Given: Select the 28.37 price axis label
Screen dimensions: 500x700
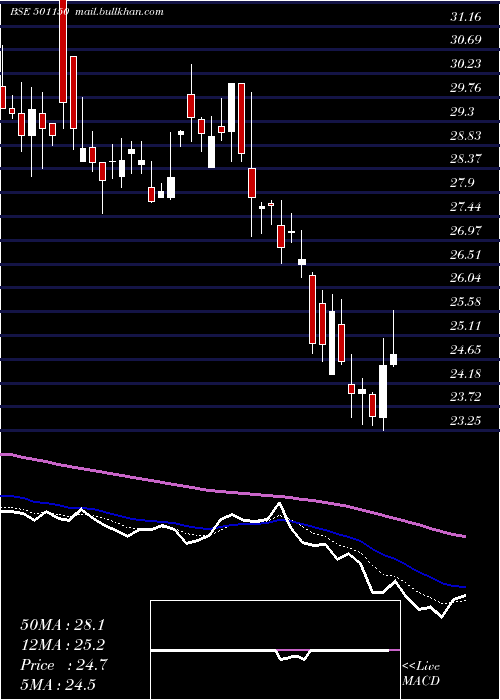Looking at the screenshot, I should (x=466, y=159).
